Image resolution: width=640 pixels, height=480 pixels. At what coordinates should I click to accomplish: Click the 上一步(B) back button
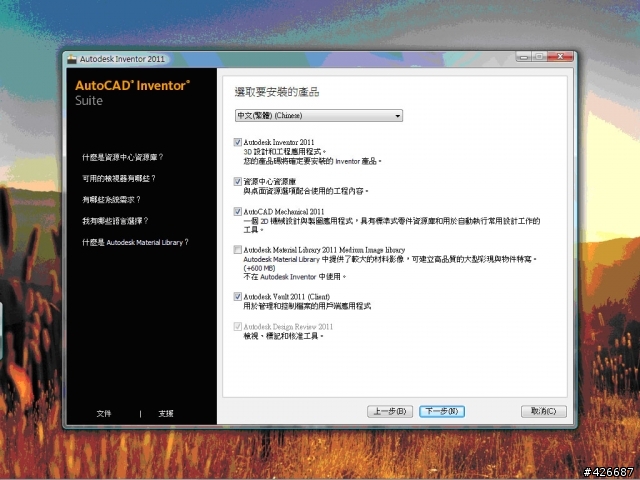(x=390, y=411)
